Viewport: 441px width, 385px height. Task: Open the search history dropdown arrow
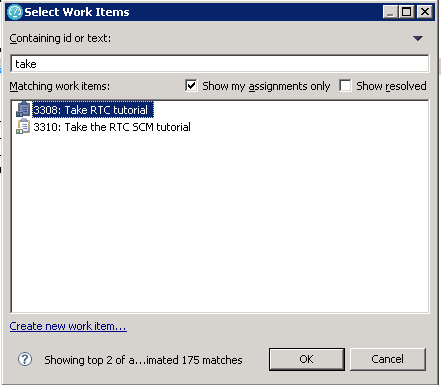[x=418, y=38]
